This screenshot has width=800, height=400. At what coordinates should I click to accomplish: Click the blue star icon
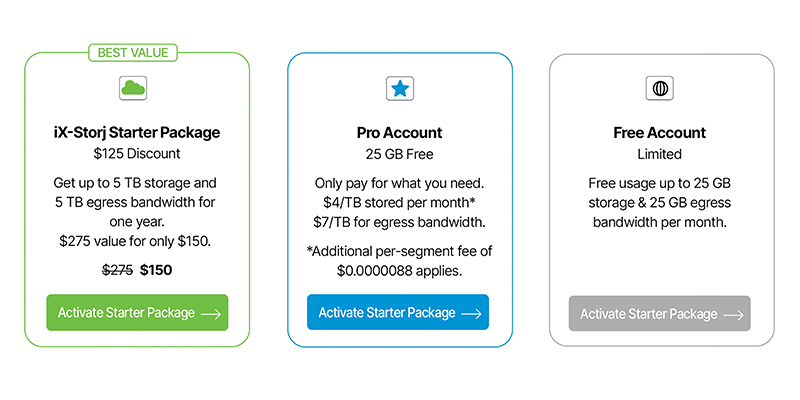(400, 89)
